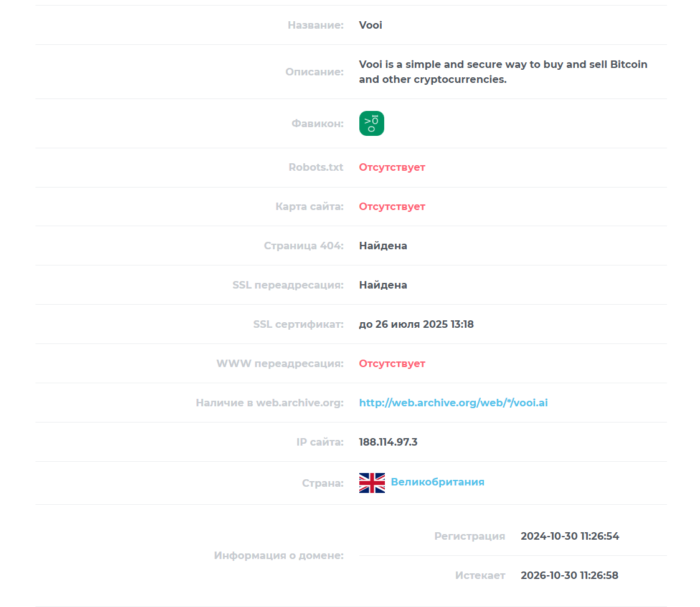This screenshot has width=700, height=607.
Task: Click the Фавикон label
Action: (318, 124)
